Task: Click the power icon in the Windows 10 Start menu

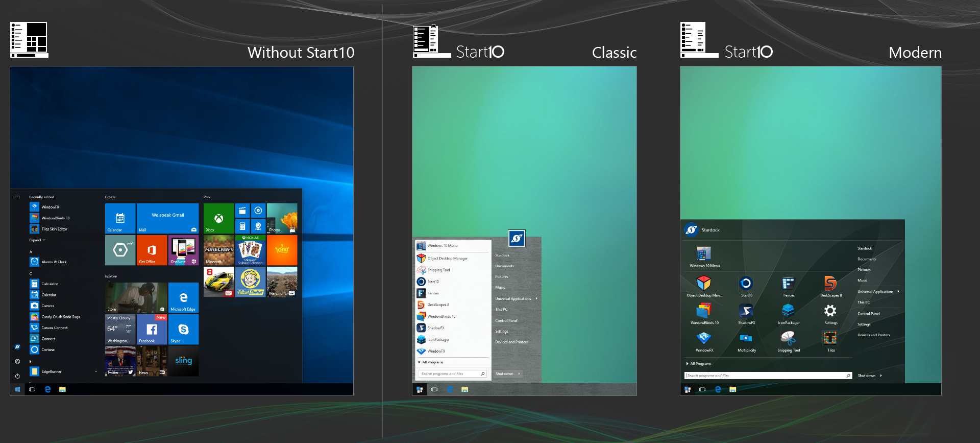Action: click(x=17, y=376)
